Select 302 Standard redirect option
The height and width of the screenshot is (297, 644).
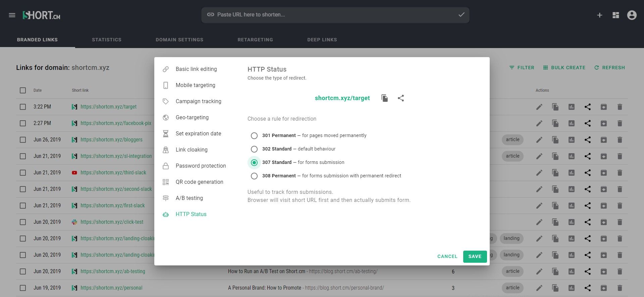[x=254, y=149]
